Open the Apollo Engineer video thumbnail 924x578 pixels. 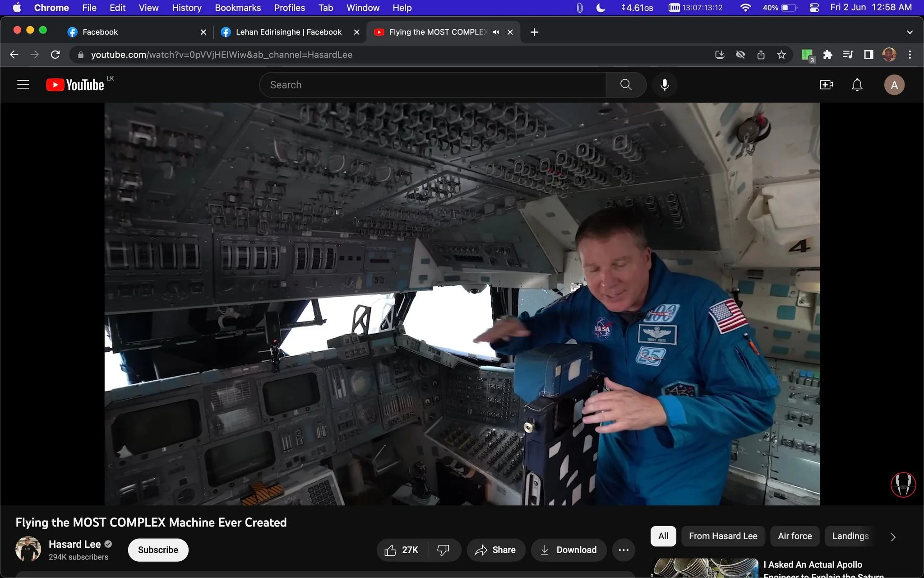(x=705, y=568)
